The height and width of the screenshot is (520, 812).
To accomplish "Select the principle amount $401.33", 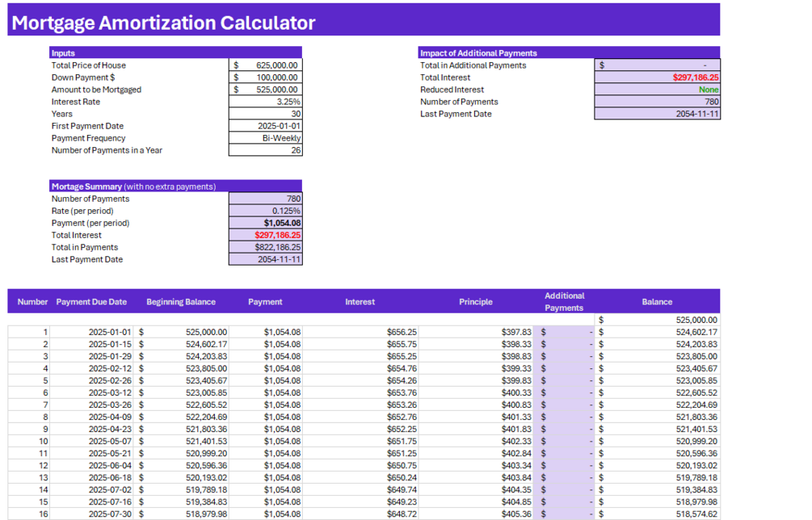I will pos(476,417).
